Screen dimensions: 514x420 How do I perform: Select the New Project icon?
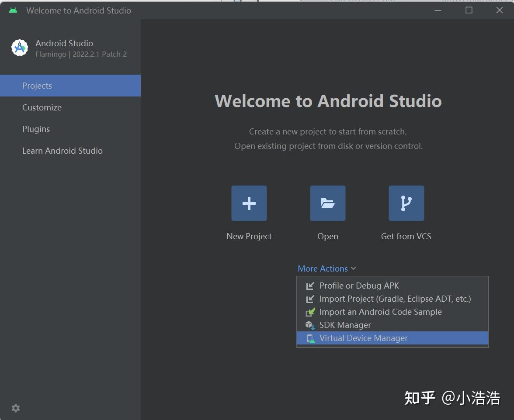click(x=249, y=203)
